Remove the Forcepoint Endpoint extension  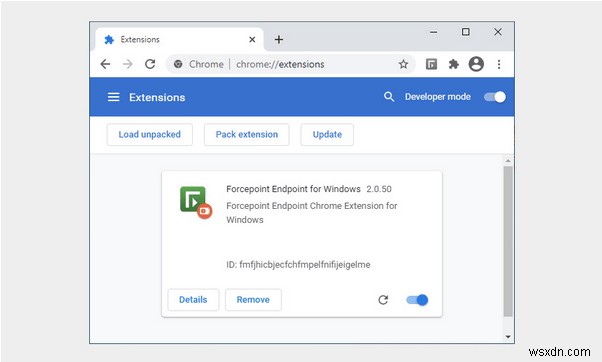point(253,299)
